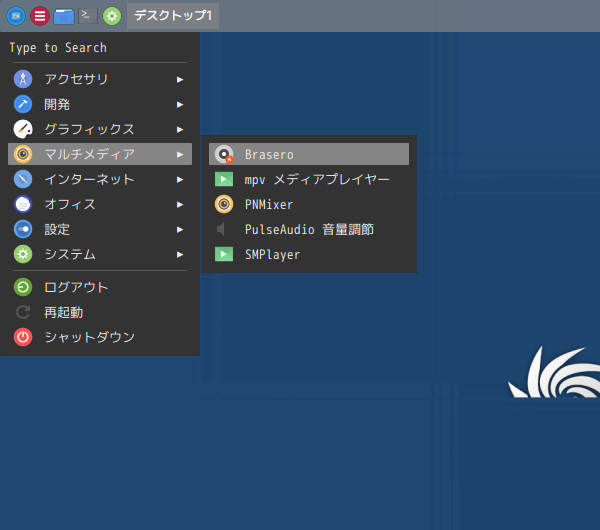Viewport: 600px width, 530px height.
Task: Open the red application menu launcher
Action: 40,16
